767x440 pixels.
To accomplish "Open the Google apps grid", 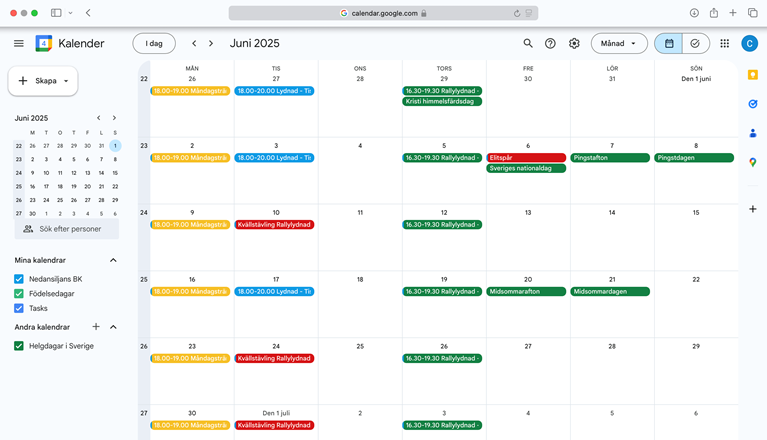I will tap(724, 44).
